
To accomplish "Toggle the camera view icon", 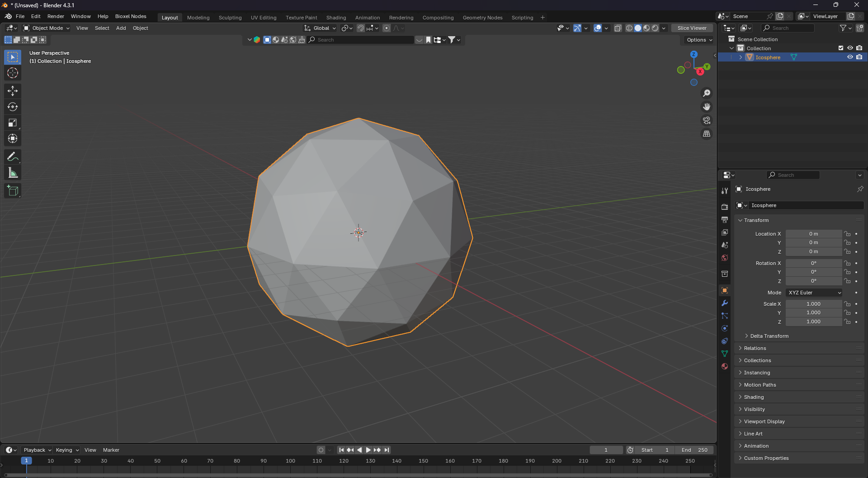I will click(x=707, y=120).
